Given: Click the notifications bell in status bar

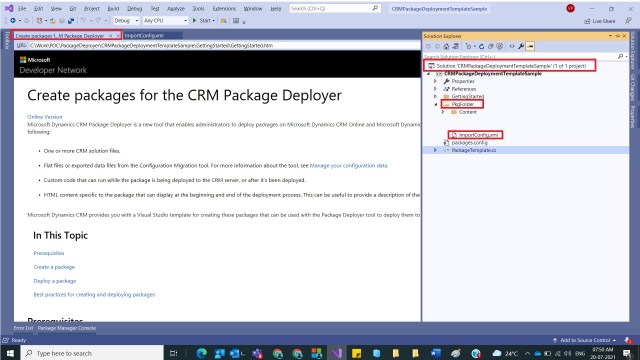Looking at the screenshot, I should [628, 340].
